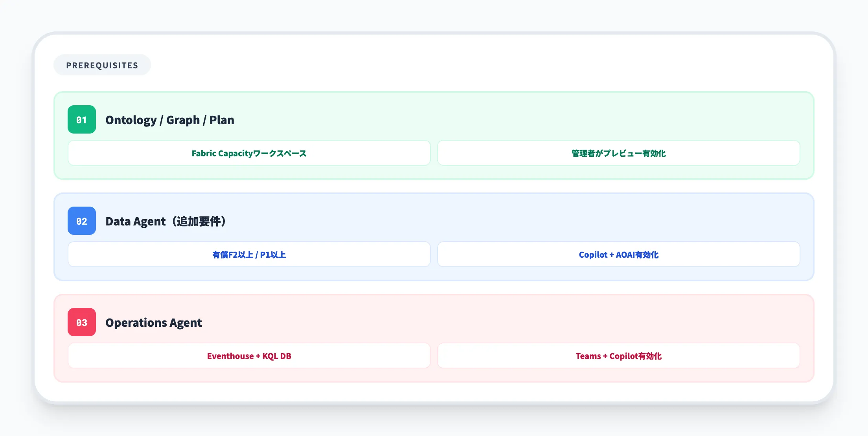Select the 管理者がプレビュー有効化 chip

coord(618,153)
